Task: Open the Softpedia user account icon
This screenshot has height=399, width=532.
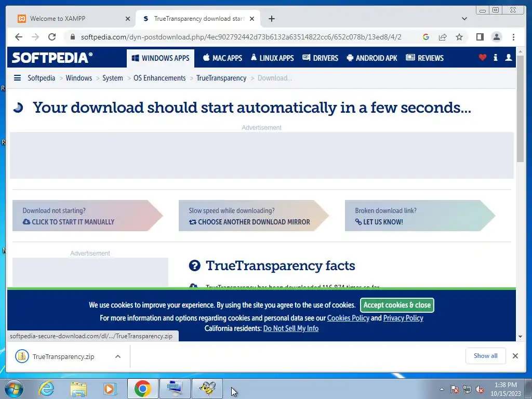Action: (508, 58)
